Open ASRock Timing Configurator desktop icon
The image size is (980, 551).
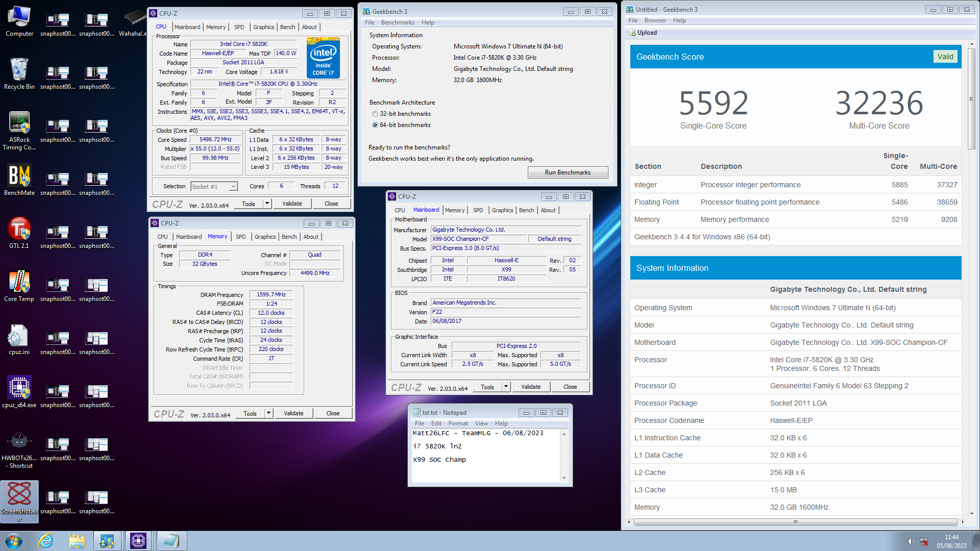click(19, 131)
